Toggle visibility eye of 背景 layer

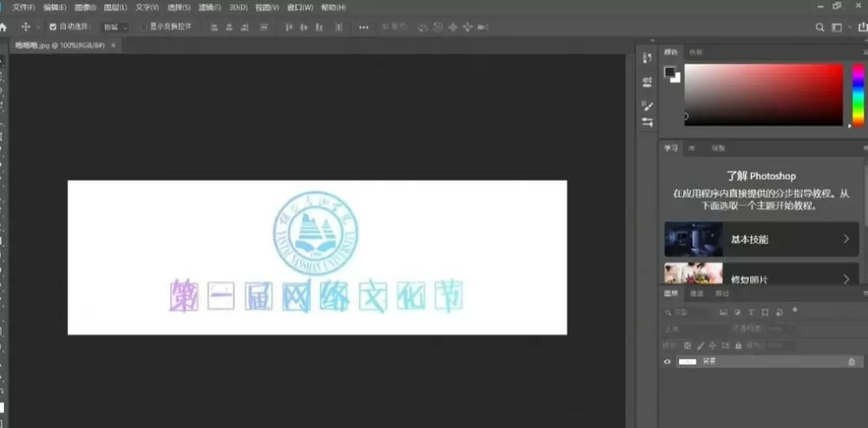pos(667,361)
